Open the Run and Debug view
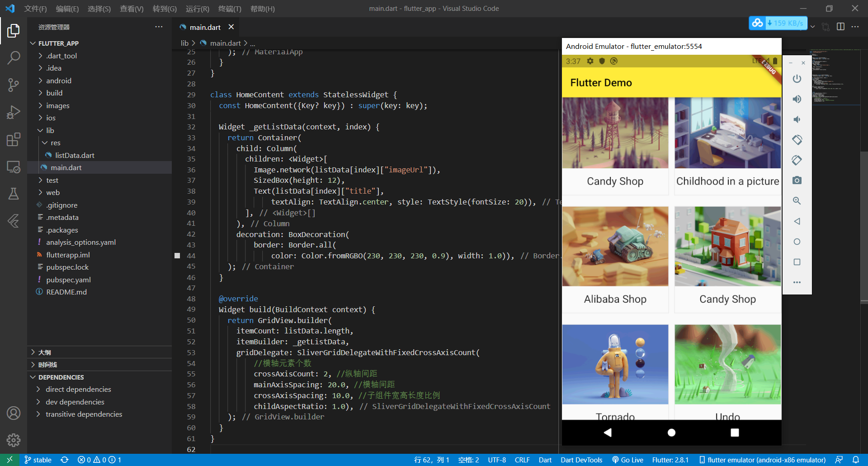This screenshot has width=868, height=466. click(14, 112)
